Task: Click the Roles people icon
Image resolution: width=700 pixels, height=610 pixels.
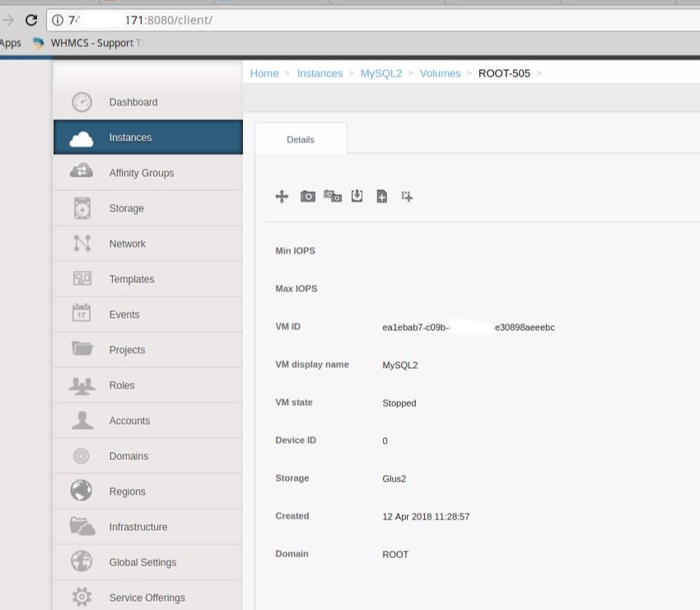Action: [82, 386]
